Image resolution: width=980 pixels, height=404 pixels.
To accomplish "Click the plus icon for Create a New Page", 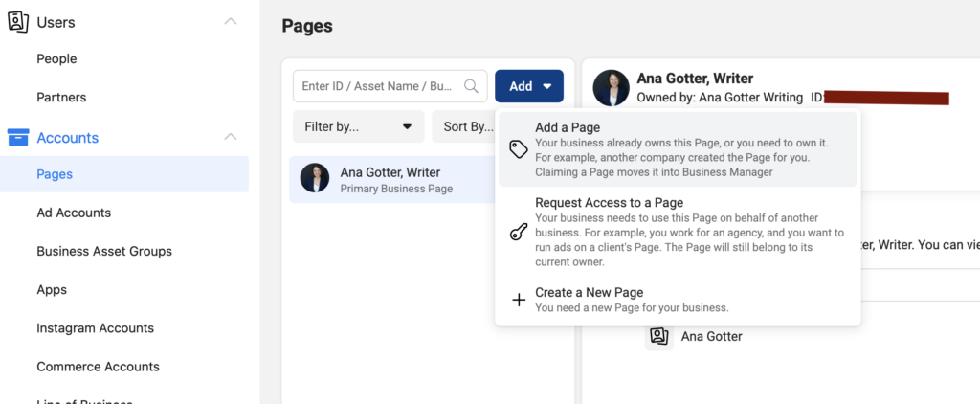I will pyautogui.click(x=519, y=300).
